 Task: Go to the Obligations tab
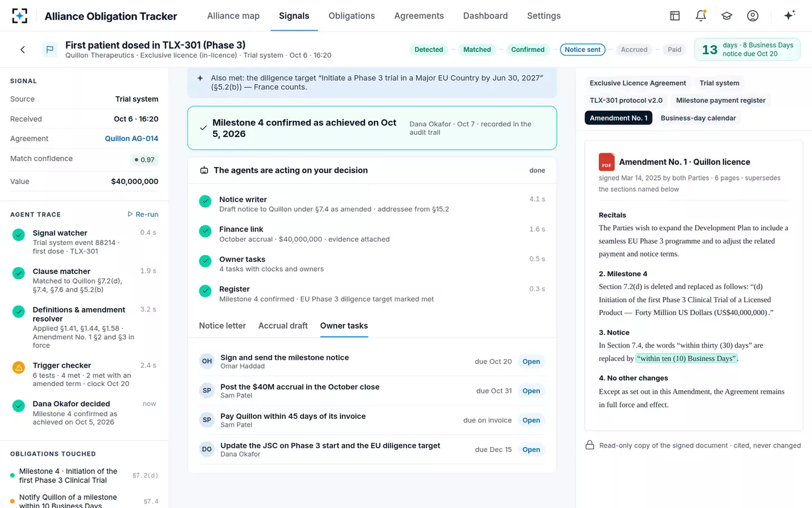point(352,16)
